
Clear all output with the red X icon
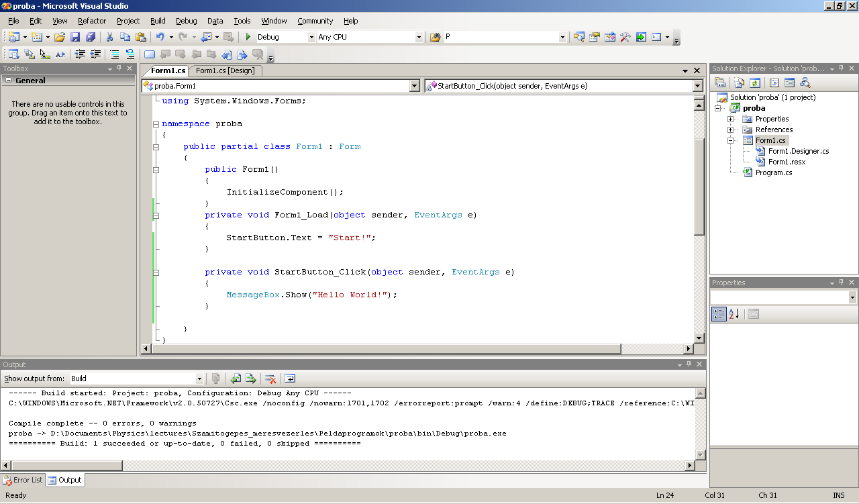point(270,379)
